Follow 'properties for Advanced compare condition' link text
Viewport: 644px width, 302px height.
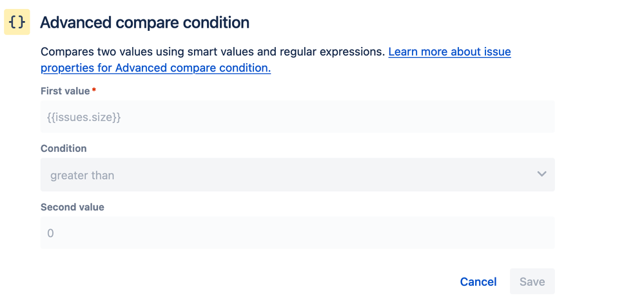(x=155, y=68)
